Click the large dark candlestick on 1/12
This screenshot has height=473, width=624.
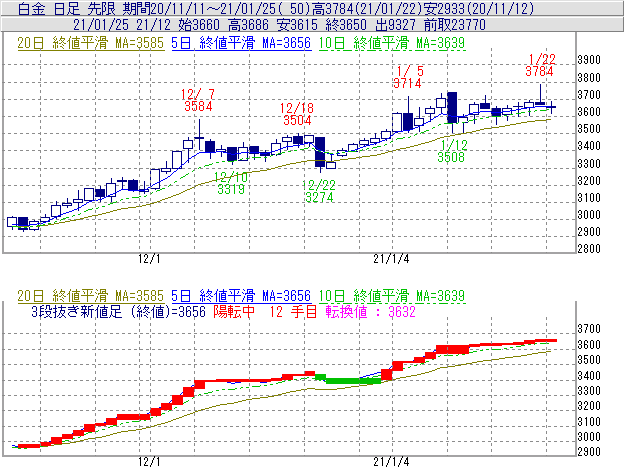pos(452,107)
